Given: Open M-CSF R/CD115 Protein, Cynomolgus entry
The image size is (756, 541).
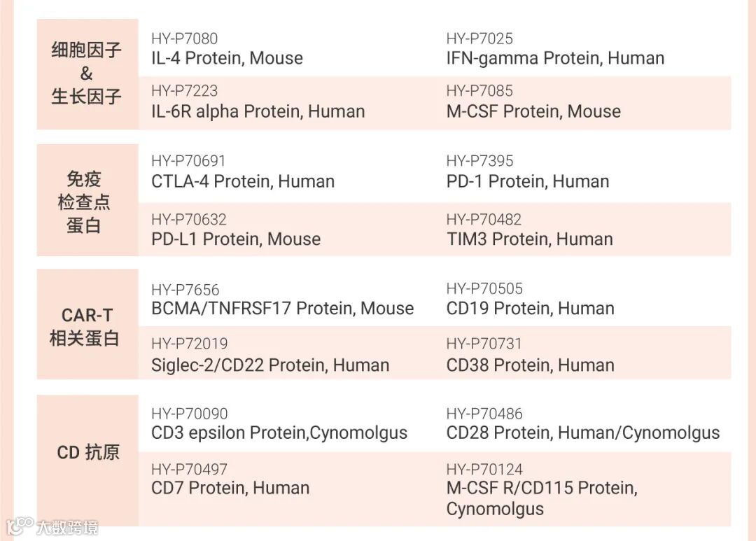Looking at the screenshot, I should coord(542,498).
